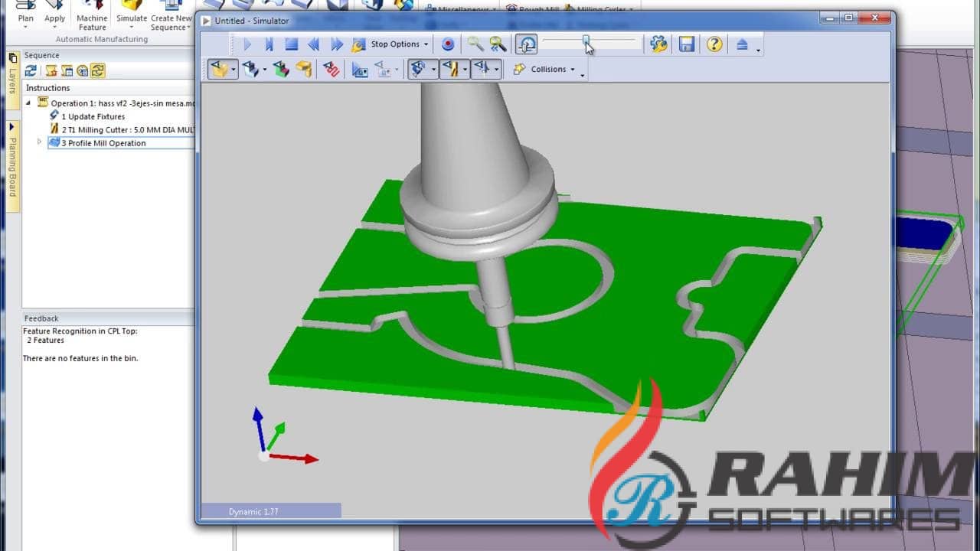Toggle the tool display button with yellow cutter
The image size is (980, 551).
(450, 70)
